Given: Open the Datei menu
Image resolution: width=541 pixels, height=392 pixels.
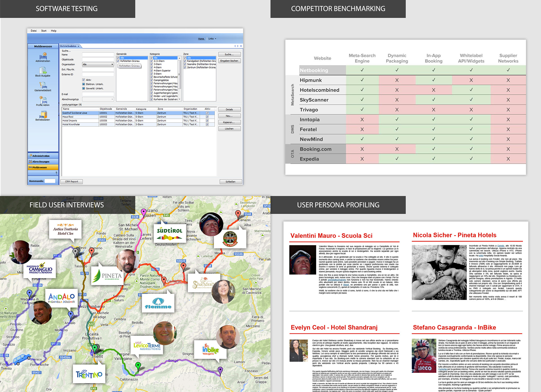Looking at the screenshot, I should (x=34, y=31).
